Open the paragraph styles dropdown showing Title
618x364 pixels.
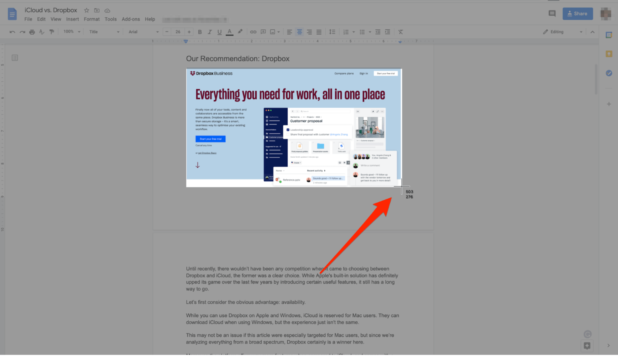(x=103, y=32)
